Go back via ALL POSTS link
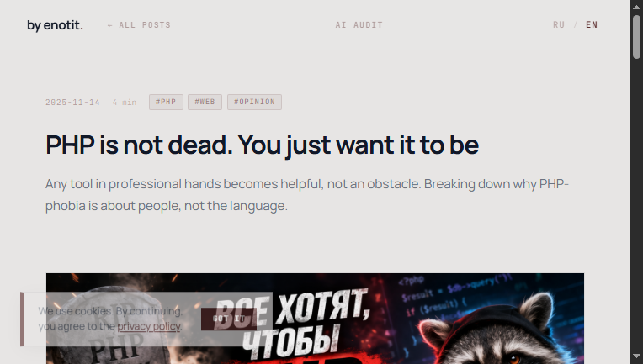This screenshot has width=643, height=364. point(139,25)
